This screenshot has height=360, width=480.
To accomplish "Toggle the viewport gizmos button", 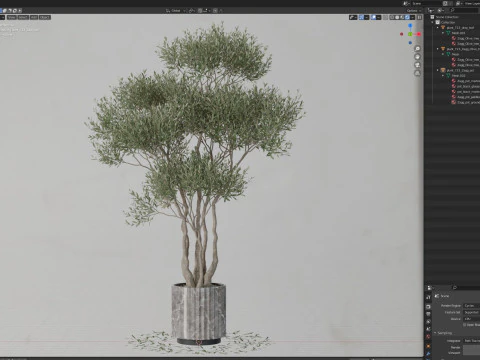I will tap(361, 17).
